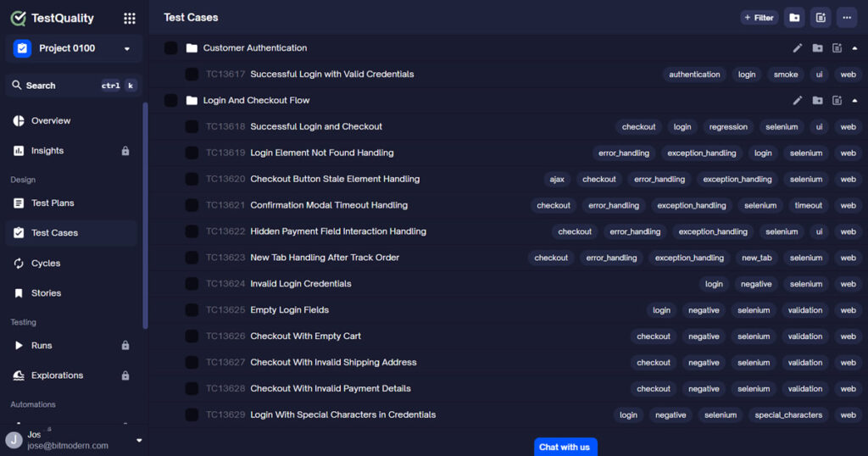
Task: Tick checkbox for TC13618 Successful Login and Checkout
Action: click(x=192, y=127)
